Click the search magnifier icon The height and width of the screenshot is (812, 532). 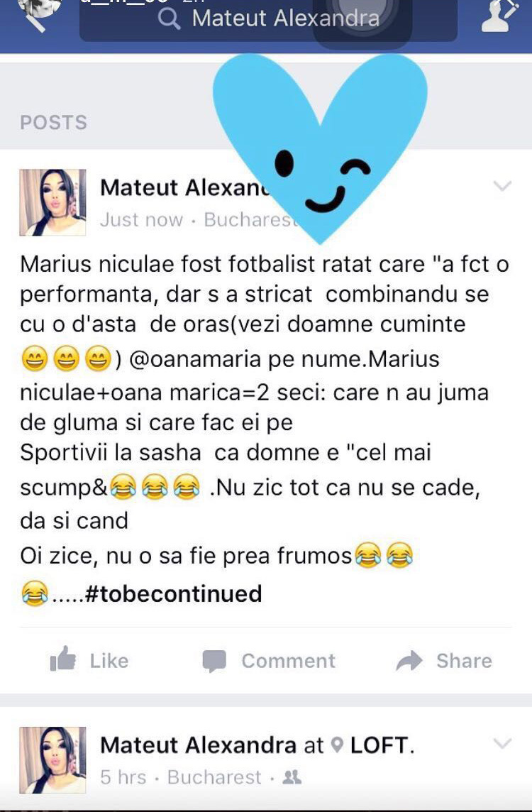(x=170, y=18)
